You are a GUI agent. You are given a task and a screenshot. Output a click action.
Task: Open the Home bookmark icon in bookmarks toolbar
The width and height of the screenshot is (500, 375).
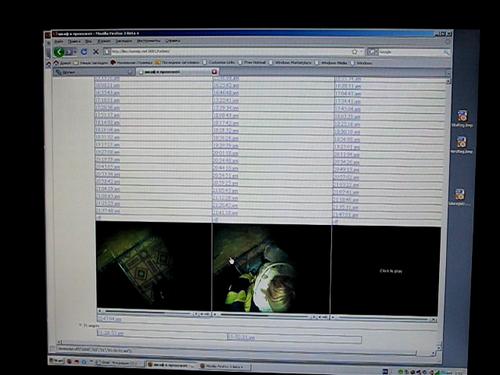56,63
